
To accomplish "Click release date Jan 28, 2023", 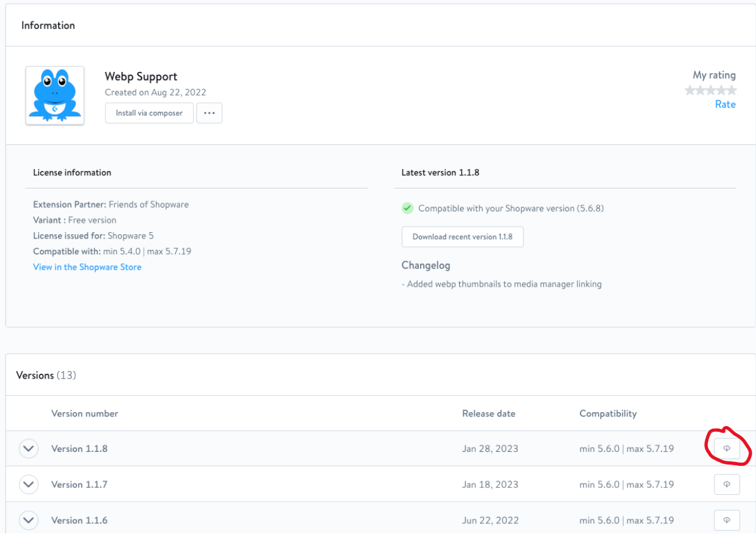I will click(x=490, y=449).
